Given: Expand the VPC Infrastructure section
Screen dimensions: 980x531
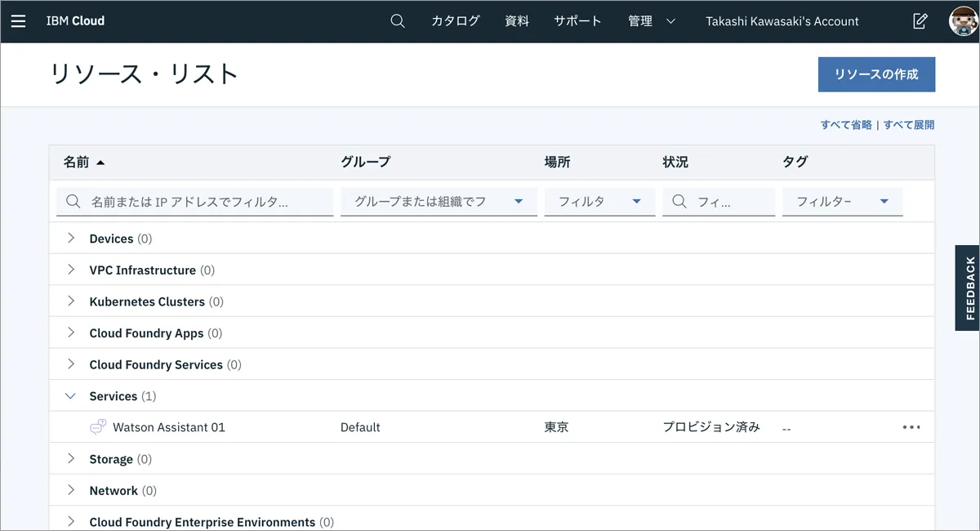Looking at the screenshot, I should pyautogui.click(x=71, y=270).
